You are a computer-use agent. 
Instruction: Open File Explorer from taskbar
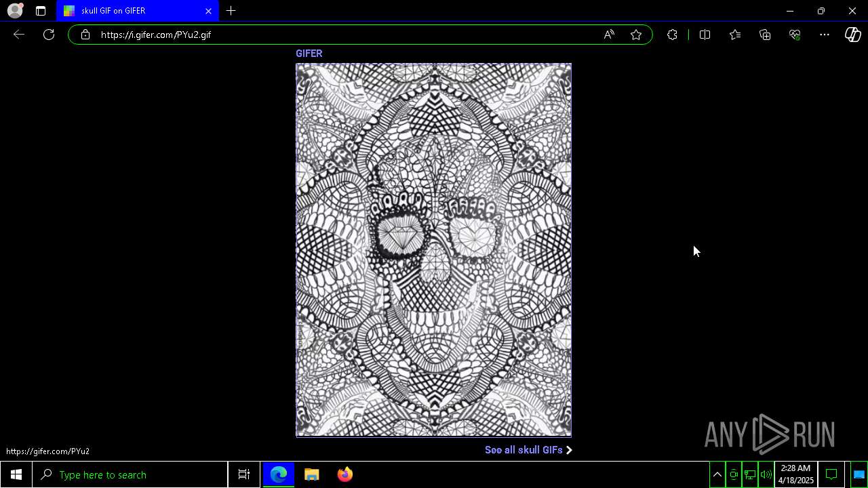(311, 474)
